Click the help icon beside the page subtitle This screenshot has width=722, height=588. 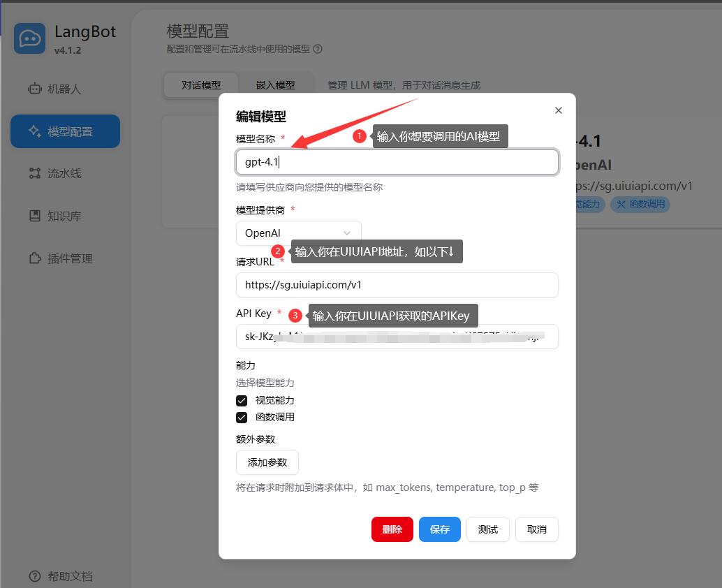318,49
